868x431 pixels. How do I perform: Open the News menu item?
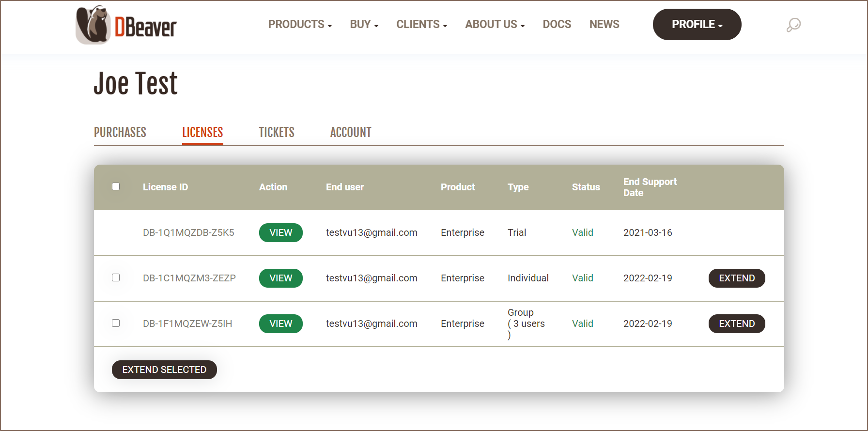coord(604,24)
